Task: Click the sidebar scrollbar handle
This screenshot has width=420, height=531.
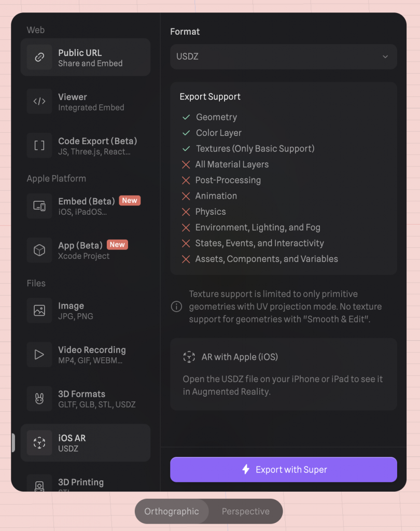Action: coord(13,443)
